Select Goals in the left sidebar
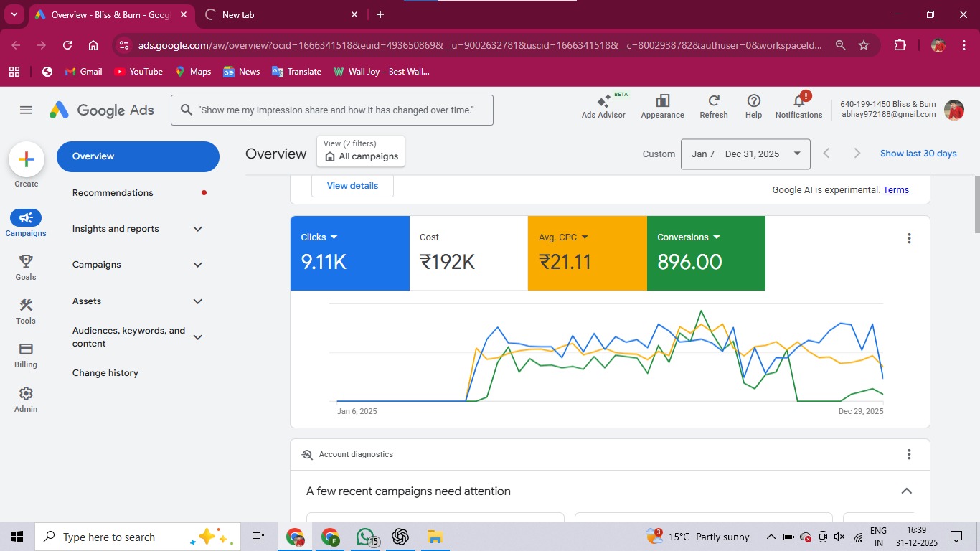This screenshot has width=980, height=551. click(25, 268)
